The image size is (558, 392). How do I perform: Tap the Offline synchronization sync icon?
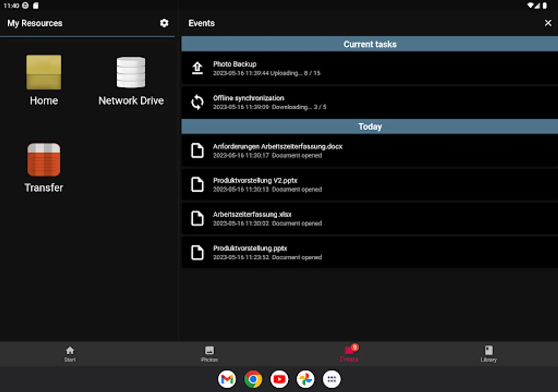(197, 102)
